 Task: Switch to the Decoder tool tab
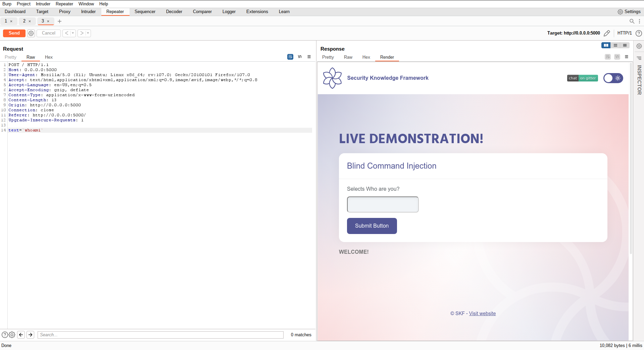(x=174, y=12)
